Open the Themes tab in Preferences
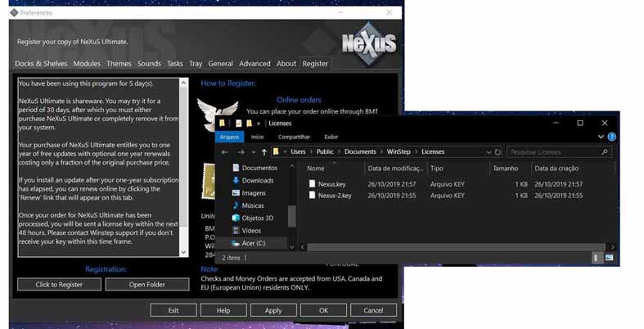Image resolution: width=644 pixels, height=329 pixels. click(119, 64)
